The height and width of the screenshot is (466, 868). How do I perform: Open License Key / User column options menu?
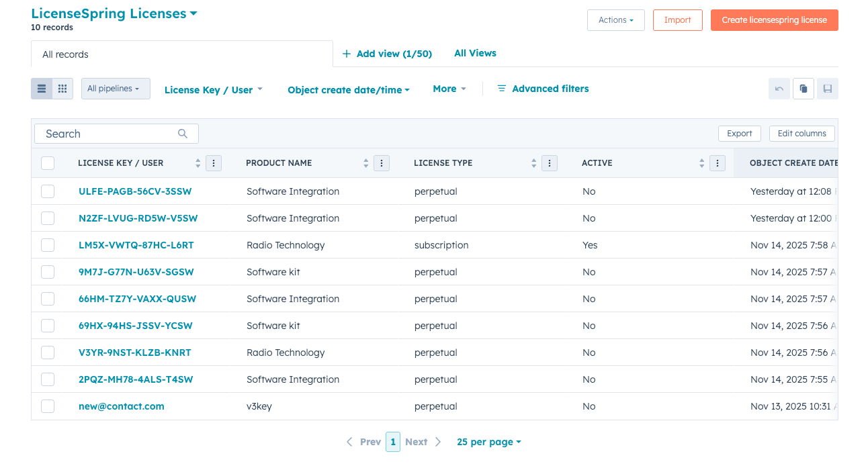pos(214,163)
